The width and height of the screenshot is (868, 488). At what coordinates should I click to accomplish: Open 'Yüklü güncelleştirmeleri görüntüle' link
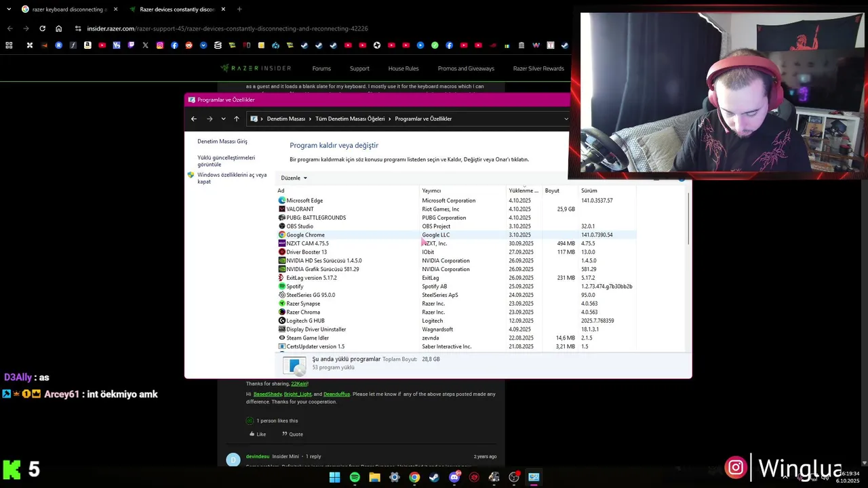(226, 161)
